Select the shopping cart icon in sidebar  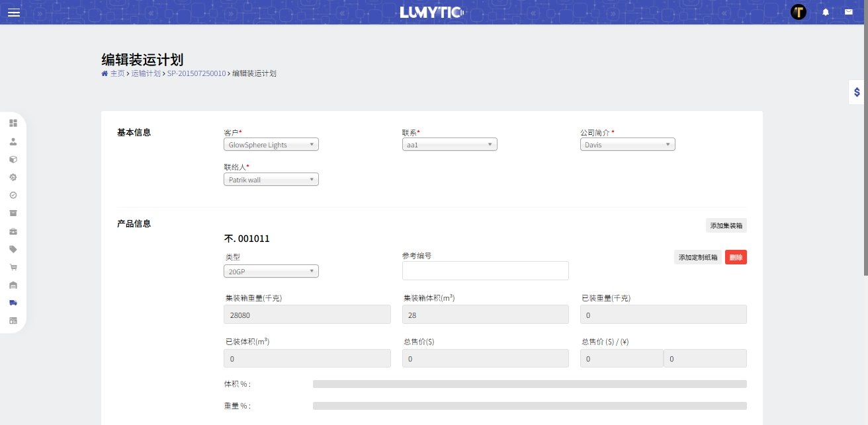pyautogui.click(x=13, y=267)
